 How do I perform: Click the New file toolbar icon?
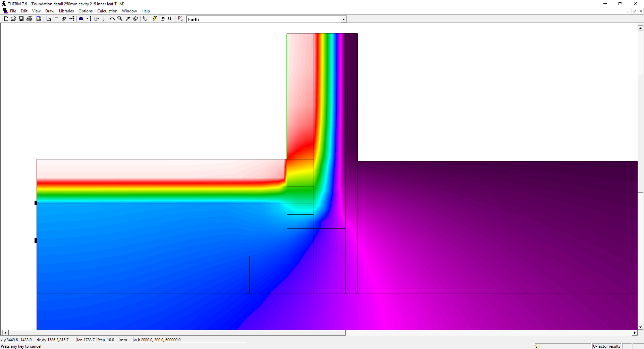(6, 19)
